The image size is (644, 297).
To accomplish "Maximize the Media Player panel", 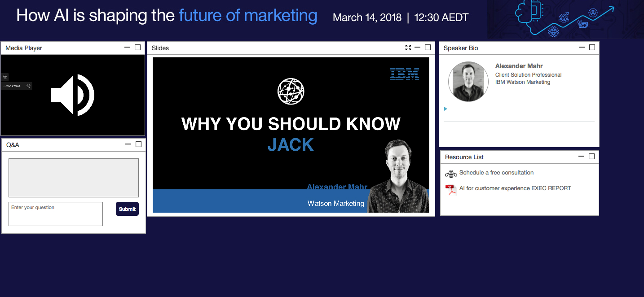I will click(x=138, y=47).
